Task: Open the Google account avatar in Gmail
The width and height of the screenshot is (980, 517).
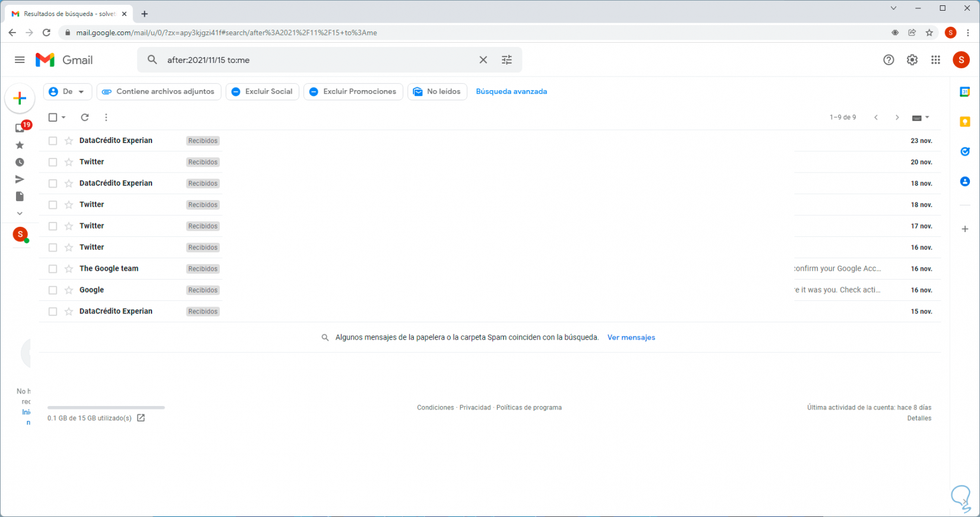Action: 961,60
